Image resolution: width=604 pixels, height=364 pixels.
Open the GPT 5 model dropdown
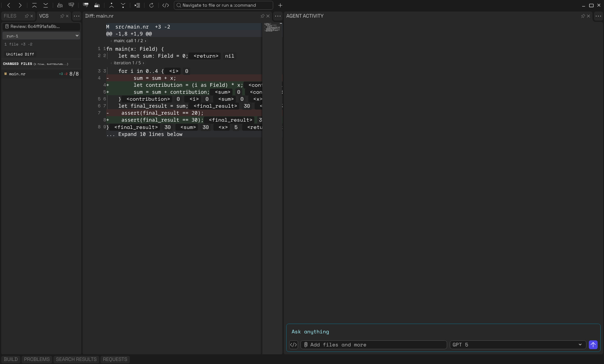click(517, 345)
